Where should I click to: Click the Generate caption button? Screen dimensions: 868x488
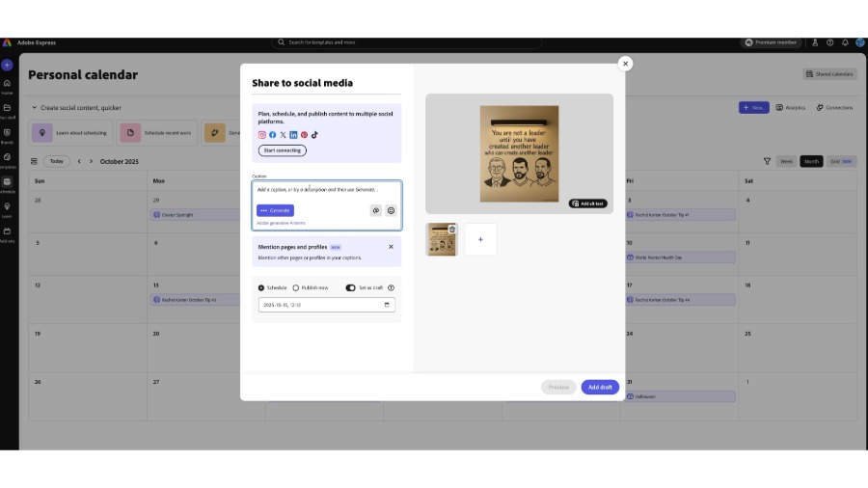tap(275, 210)
